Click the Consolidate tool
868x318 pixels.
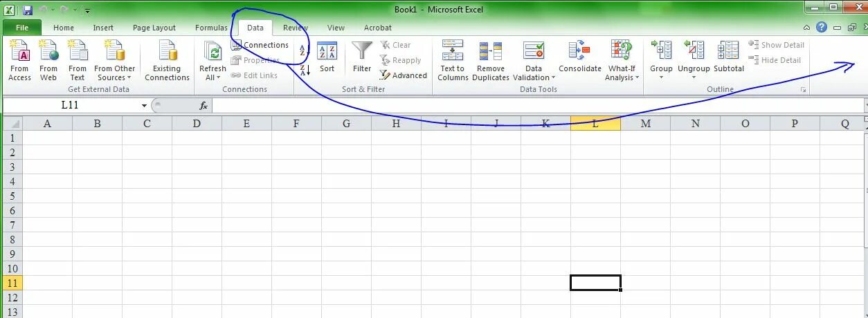[x=580, y=57]
